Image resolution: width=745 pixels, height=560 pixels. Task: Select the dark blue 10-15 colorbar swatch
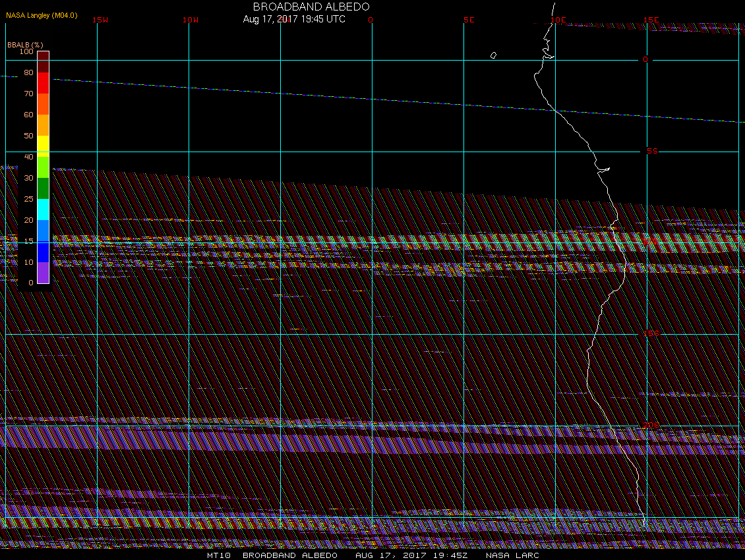point(44,252)
